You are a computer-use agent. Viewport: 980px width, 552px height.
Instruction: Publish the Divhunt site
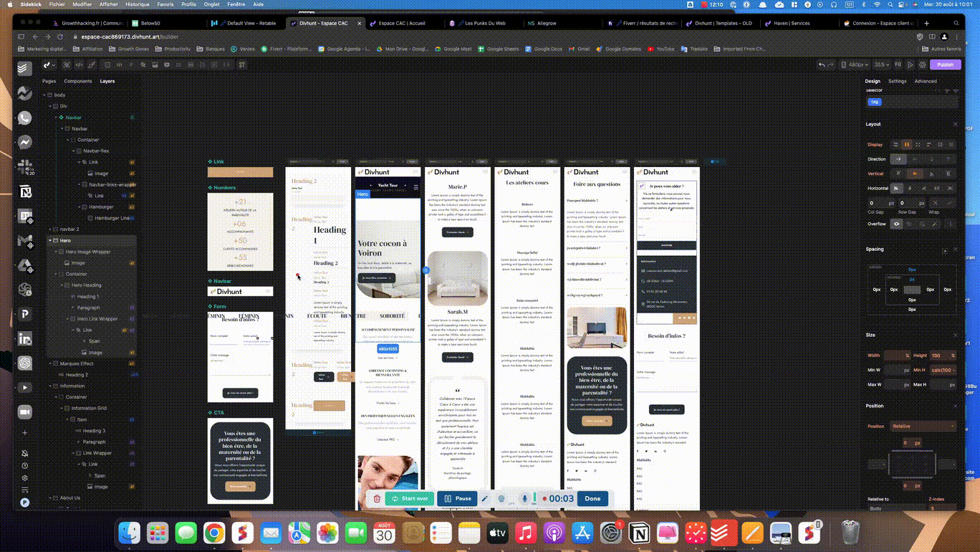[x=946, y=65]
